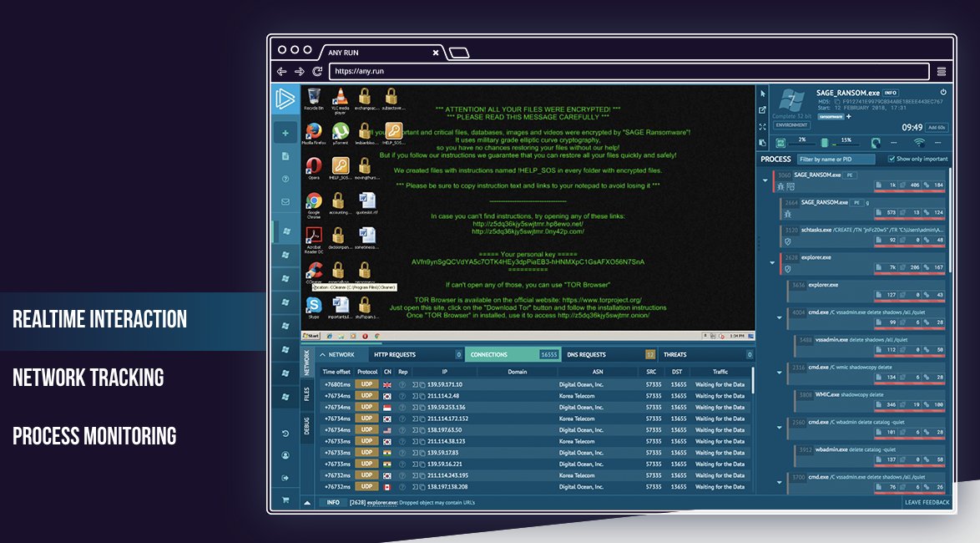This screenshot has height=543, width=980.
Task: Switch the VM to fullscreen view
Action: [x=762, y=126]
